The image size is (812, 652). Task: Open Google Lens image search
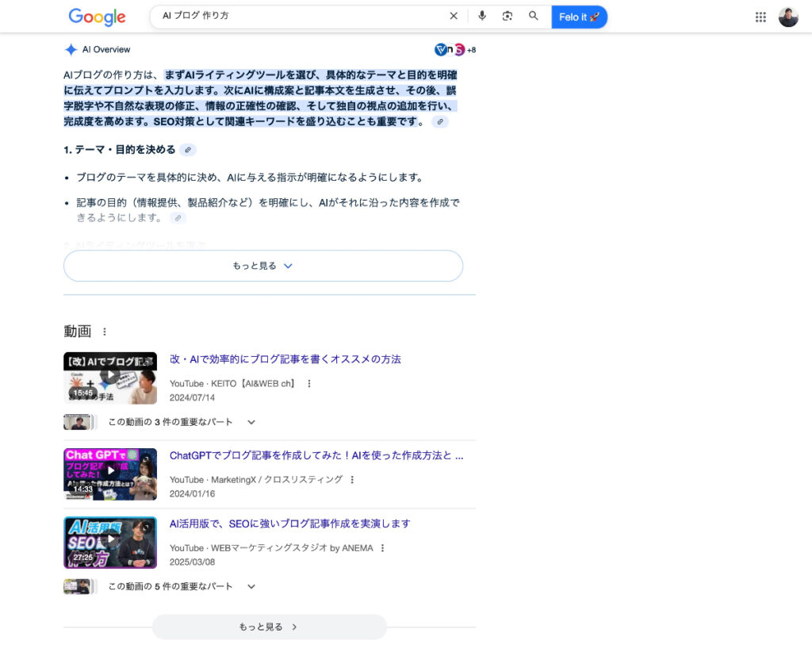tap(507, 16)
